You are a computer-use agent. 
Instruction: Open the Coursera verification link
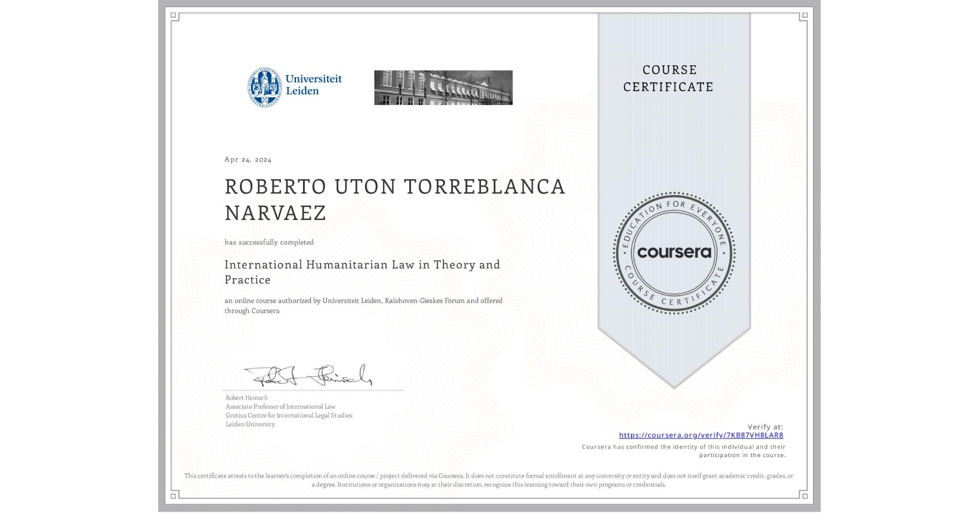701,435
